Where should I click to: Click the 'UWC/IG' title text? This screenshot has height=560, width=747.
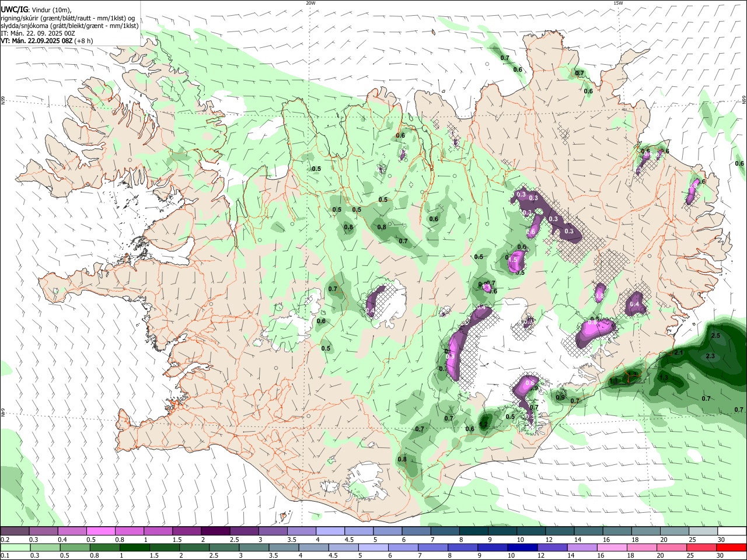pos(14,9)
